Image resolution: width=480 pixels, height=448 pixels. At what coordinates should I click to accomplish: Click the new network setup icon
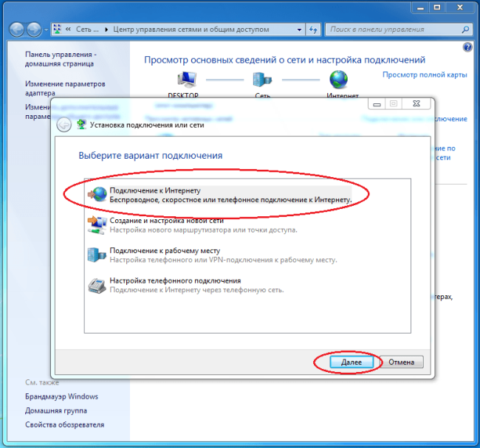[97, 225]
